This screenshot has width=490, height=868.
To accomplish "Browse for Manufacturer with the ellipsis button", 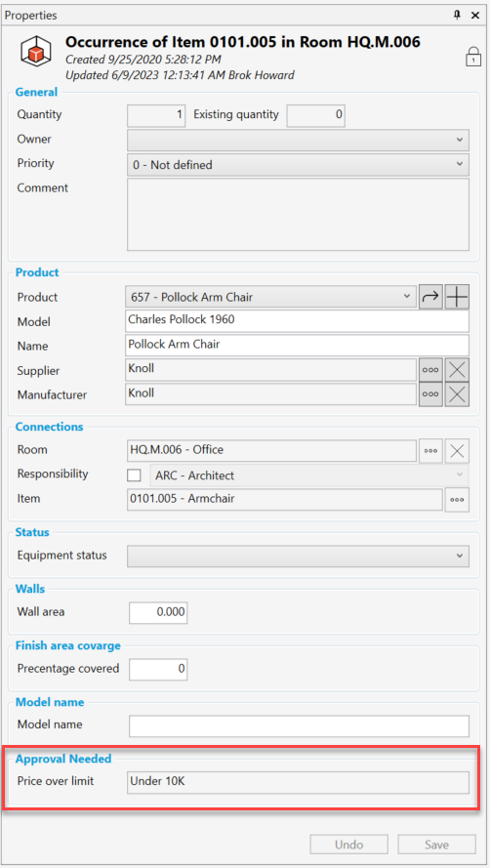I will pos(430,394).
